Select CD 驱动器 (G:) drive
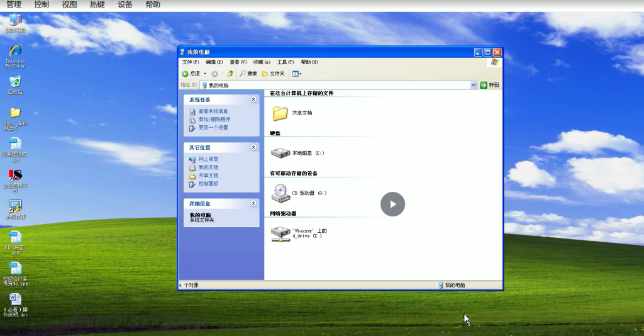Screen dimensions: 644x336 click(x=299, y=193)
